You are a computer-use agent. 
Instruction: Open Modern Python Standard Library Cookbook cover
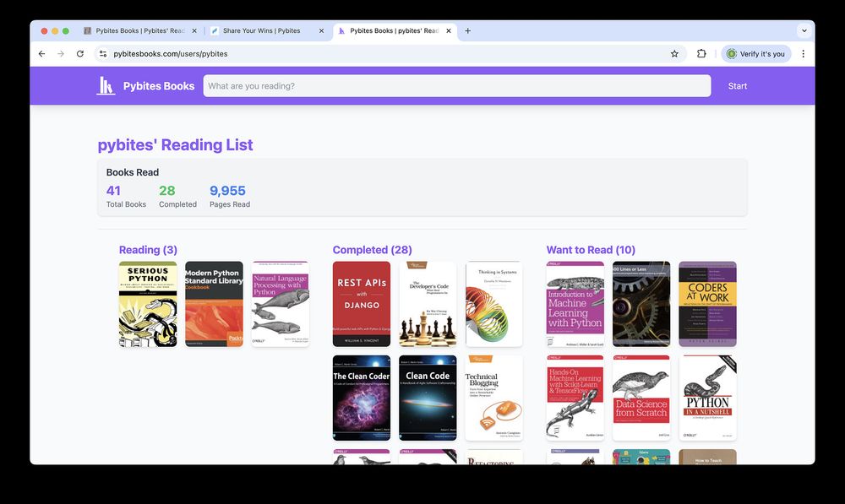click(x=214, y=304)
